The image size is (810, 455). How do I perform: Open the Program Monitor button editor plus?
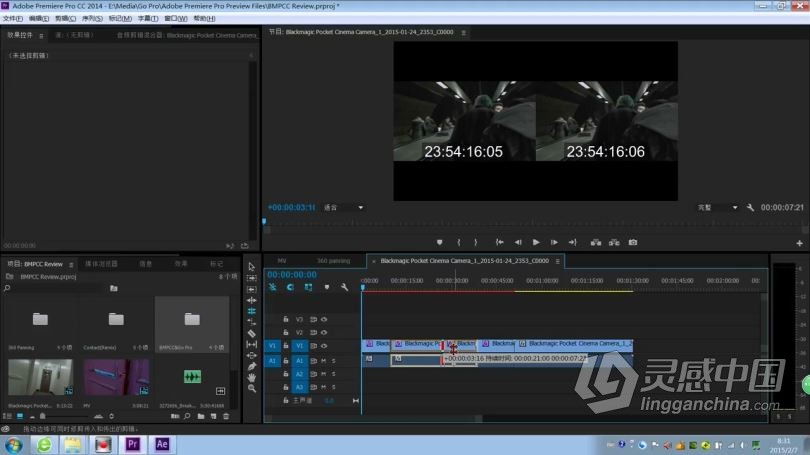(799, 243)
